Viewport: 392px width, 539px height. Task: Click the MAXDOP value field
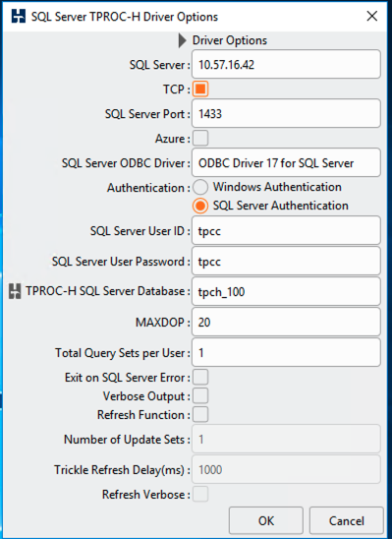point(286,322)
